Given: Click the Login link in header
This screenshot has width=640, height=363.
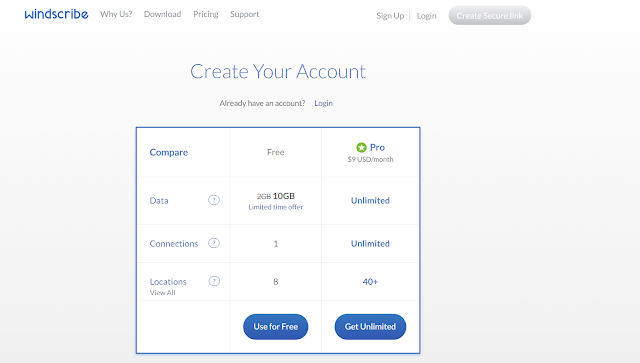Looking at the screenshot, I should 427,16.
